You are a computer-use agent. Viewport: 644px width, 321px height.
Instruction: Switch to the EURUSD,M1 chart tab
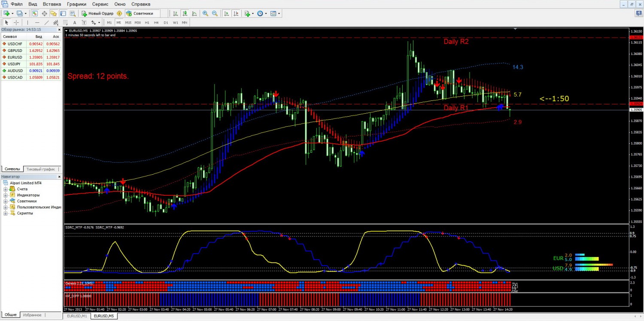click(x=77, y=316)
